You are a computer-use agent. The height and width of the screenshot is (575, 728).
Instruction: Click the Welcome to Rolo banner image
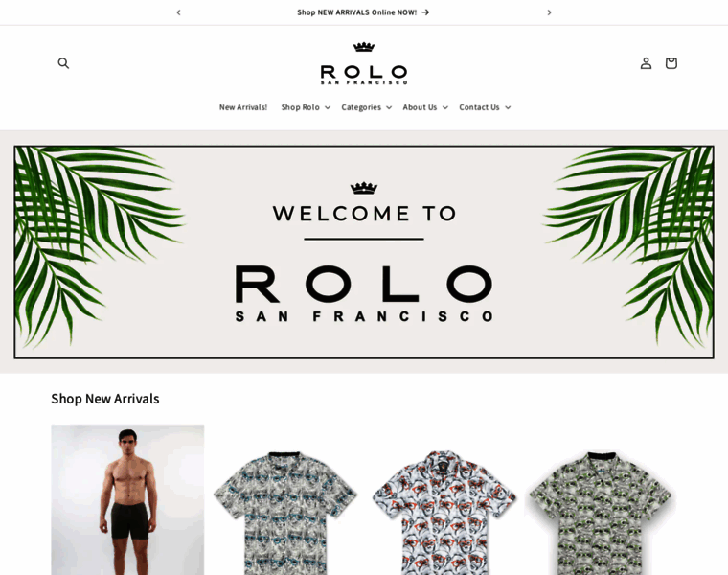coord(364,252)
